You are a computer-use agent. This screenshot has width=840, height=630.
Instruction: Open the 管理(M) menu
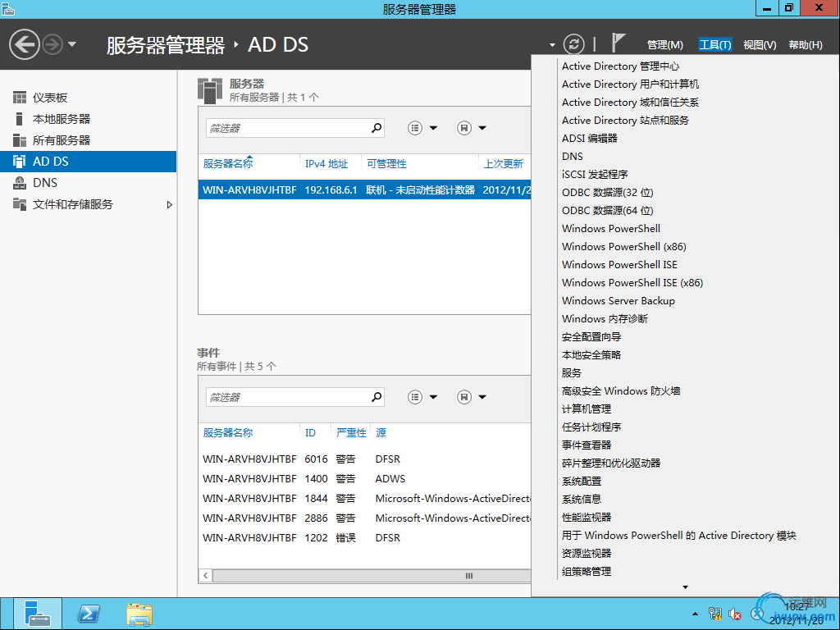point(664,45)
